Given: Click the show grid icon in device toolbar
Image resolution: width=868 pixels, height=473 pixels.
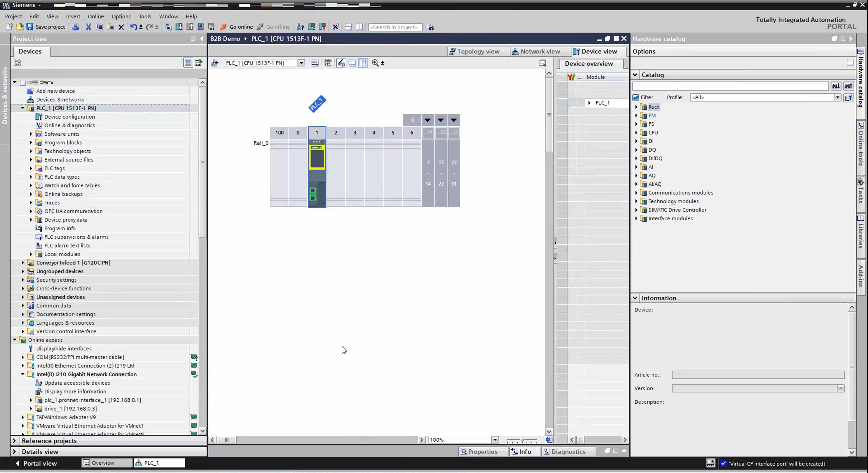Looking at the screenshot, I should tap(352, 63).
